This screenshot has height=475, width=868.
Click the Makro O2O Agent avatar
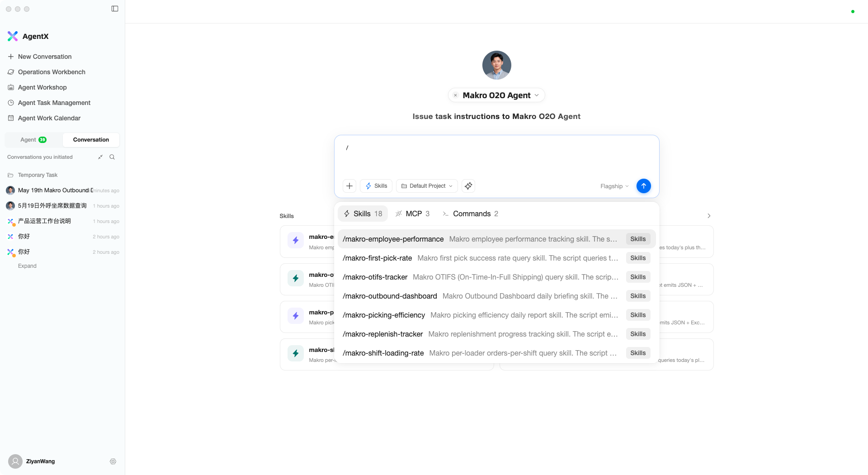click(x=496, y=65)
